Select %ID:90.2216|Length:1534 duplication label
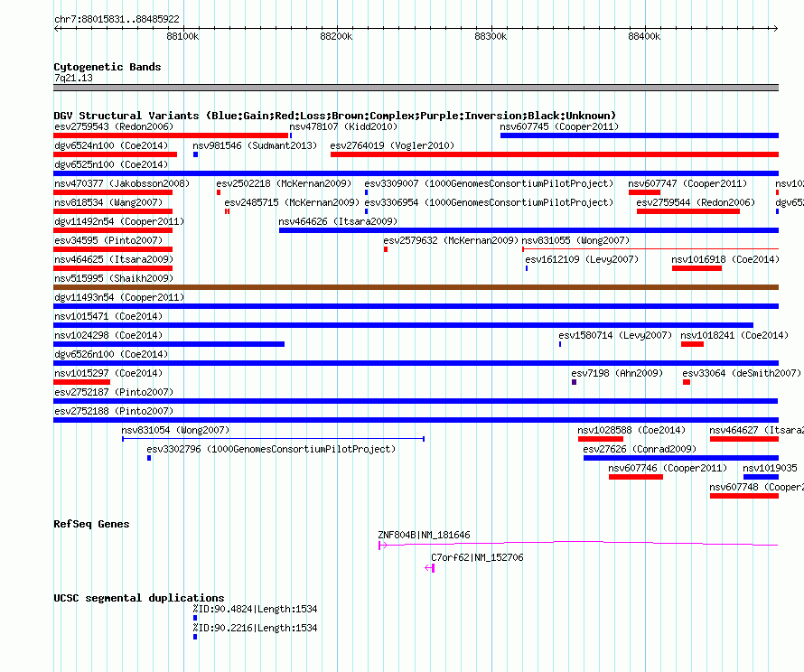The height and width of the screenshot is (672, 804). tap(255, 628)
